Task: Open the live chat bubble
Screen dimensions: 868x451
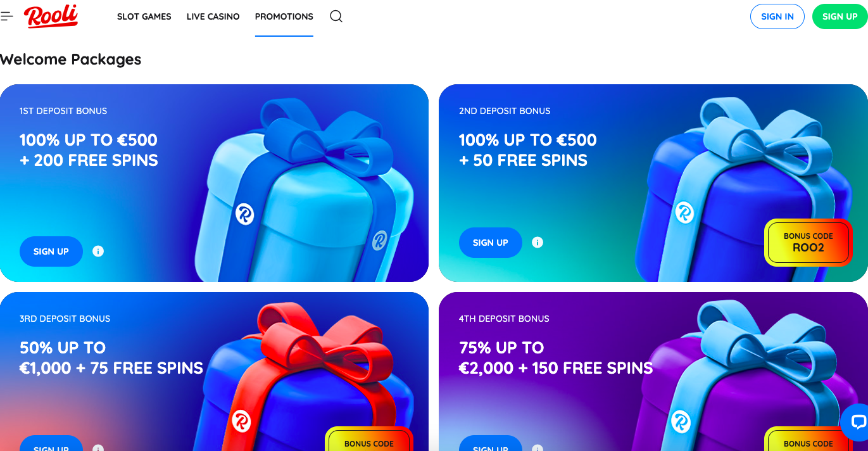Action: pyautogui.click(x=857, y=422)
